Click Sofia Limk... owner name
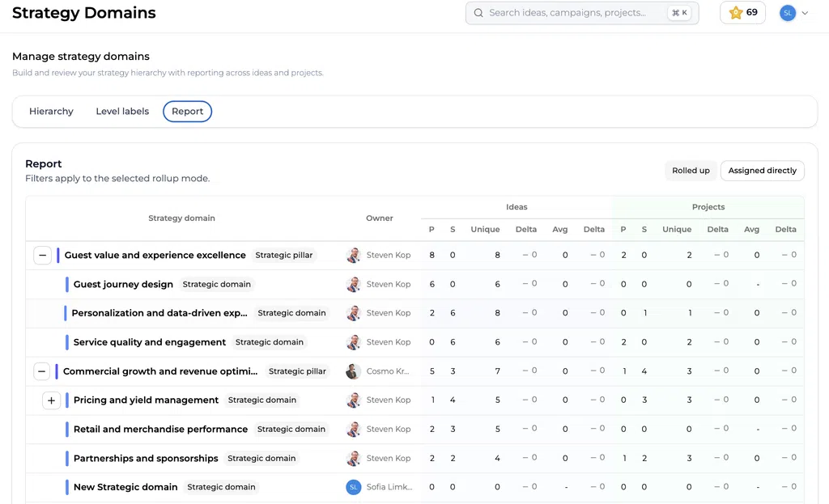This screenshot has width=829, height=504. pos(389,487)
